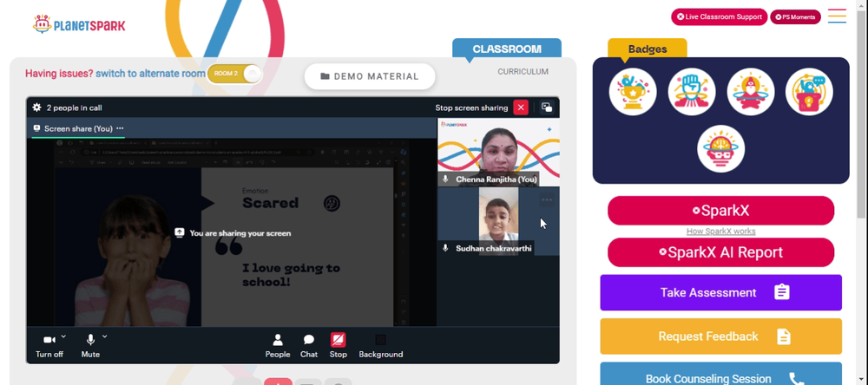
Task: Click the Having issues? text
Action: (59, 74)
